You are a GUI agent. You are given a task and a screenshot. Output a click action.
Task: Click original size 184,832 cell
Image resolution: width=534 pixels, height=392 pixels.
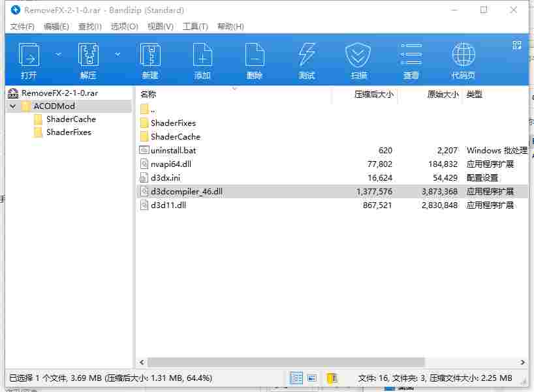443,164
